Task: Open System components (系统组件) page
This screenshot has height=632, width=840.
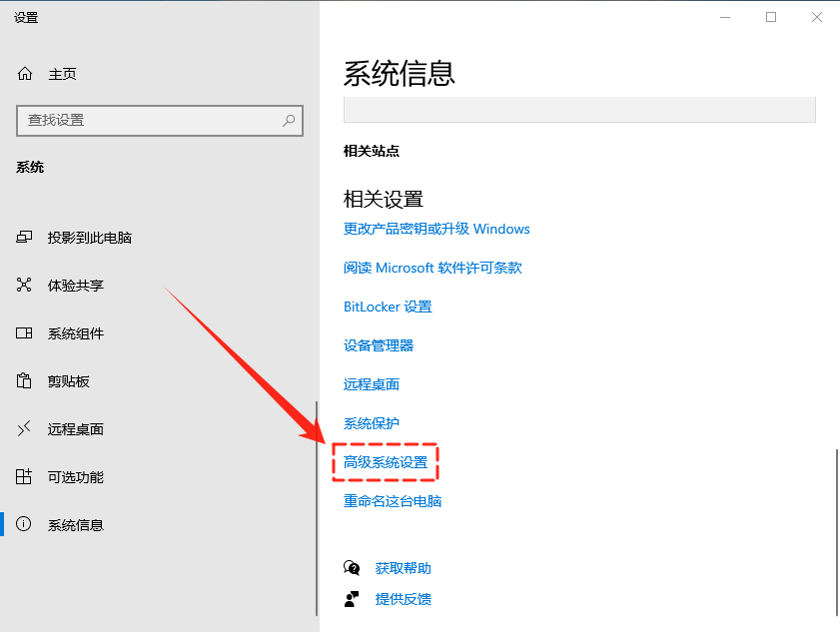Action: pyautogui.click(x=76, y=333)
